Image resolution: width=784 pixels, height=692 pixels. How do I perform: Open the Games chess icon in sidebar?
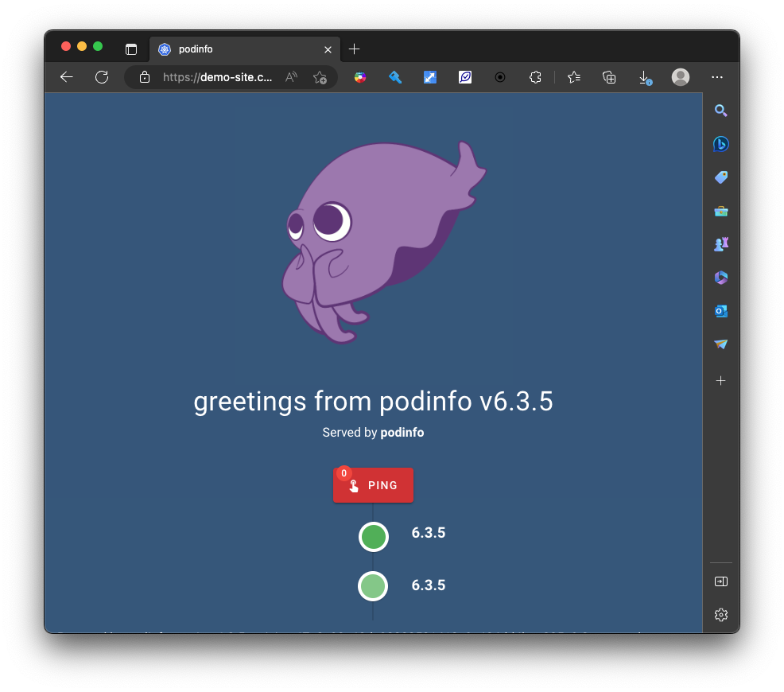click(721, 244)
